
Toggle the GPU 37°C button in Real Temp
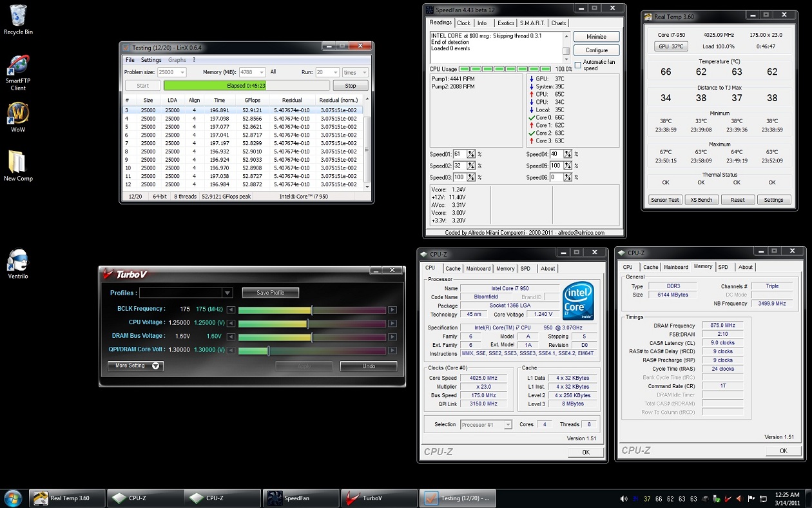click(671, 46)
